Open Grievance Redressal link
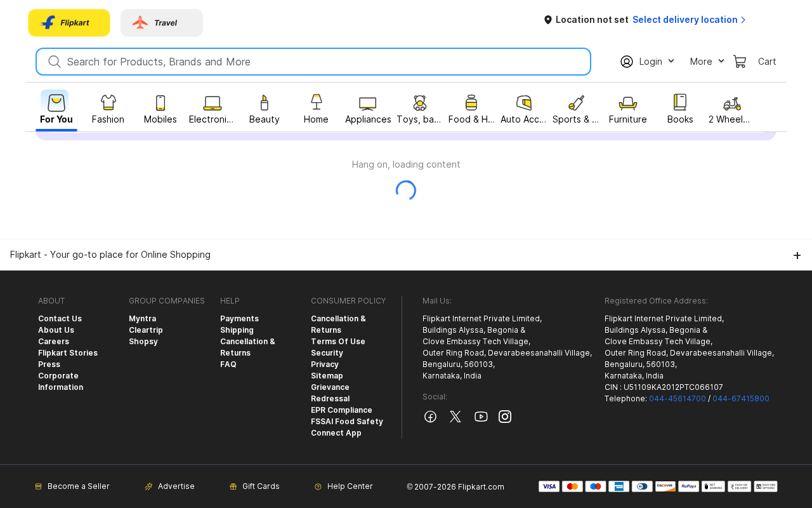 pyautogui.click(x=331, y=393)
